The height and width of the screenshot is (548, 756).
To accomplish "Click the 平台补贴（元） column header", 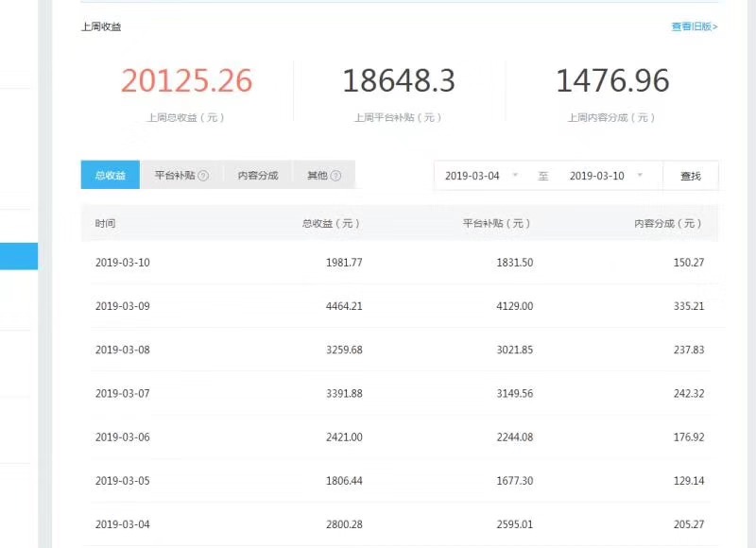I will 497,224.
